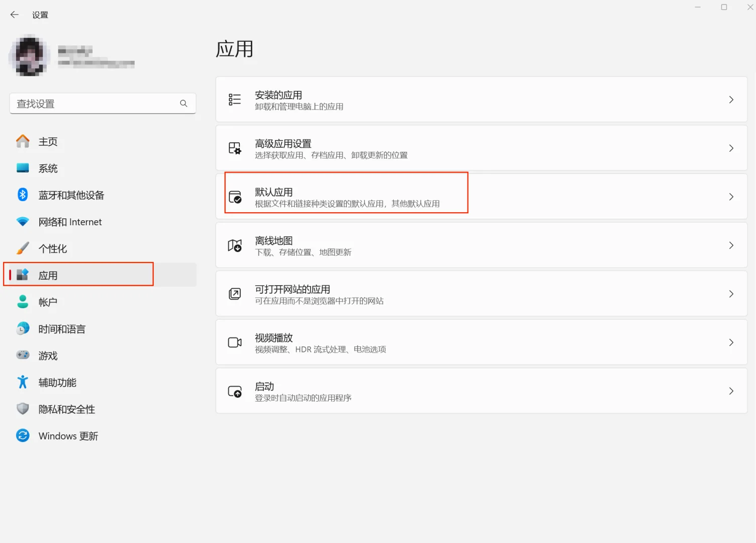Click the 游戏 gamepad icon
Screen dimensions: 756x543
(x=23, y=355)
